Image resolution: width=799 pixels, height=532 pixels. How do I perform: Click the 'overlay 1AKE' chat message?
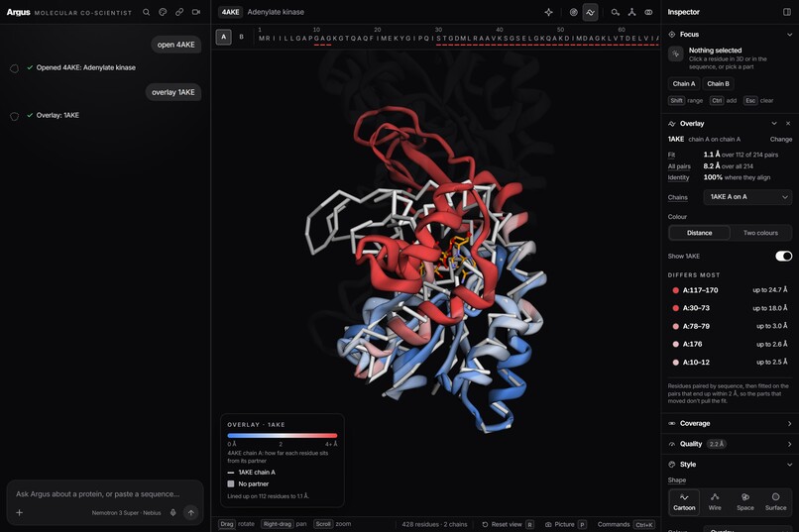[173, 92]
